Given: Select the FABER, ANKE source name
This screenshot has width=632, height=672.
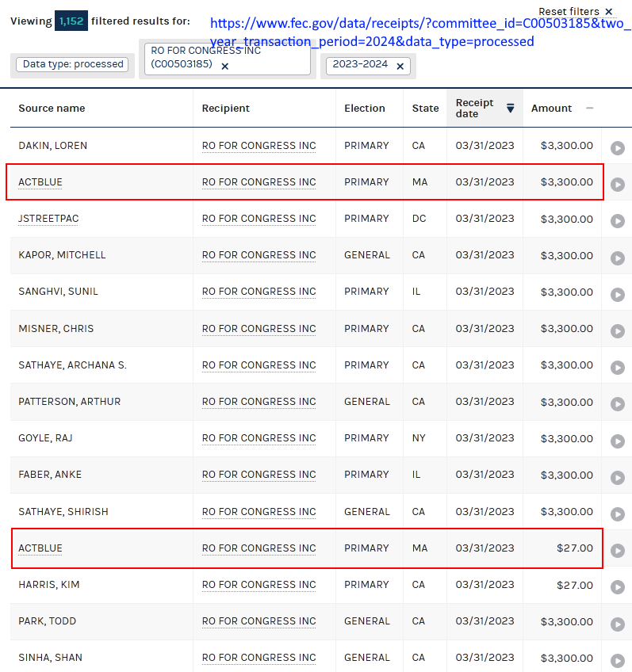Looking at the screenshot, I should tap(50, 475).
